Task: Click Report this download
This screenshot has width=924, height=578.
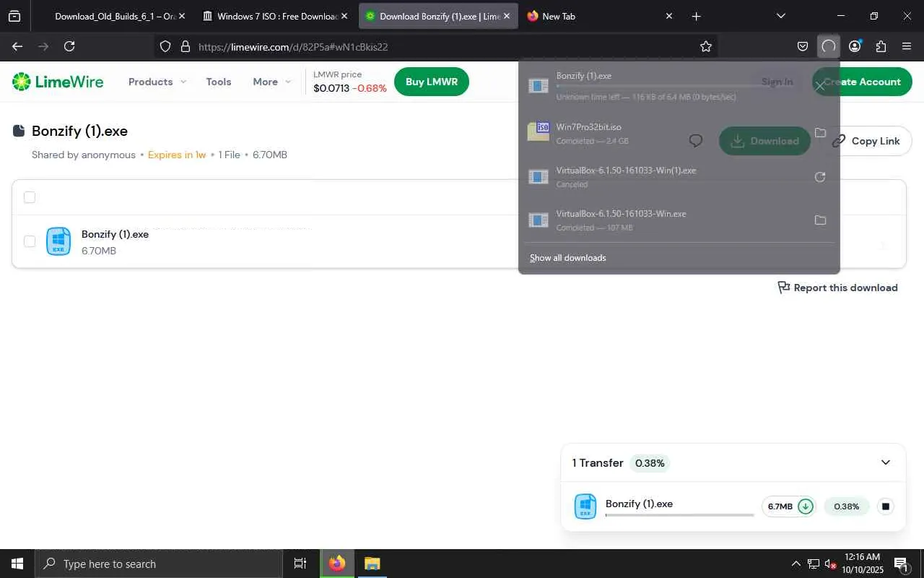Action: tap(837, 288)
